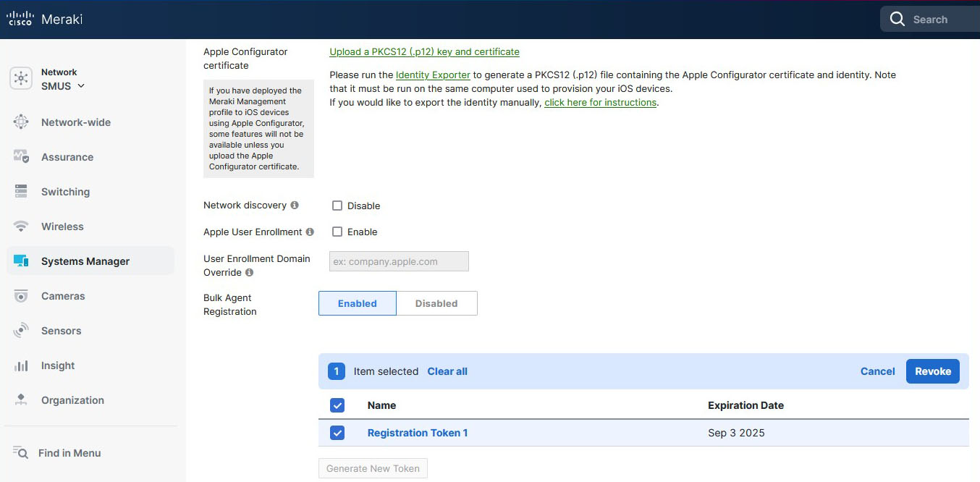This screenshot has height=482, width=980.
Task: Click the Assurance chart icon
Action: coord(21,157)
